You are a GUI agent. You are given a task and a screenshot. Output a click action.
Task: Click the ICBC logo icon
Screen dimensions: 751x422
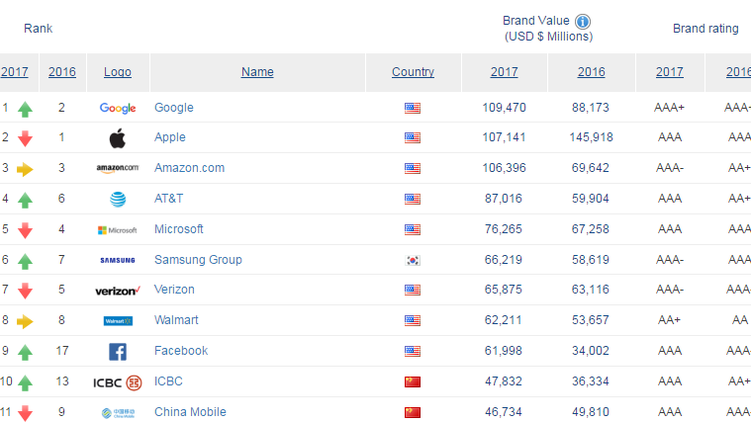(x=118, y=382)
